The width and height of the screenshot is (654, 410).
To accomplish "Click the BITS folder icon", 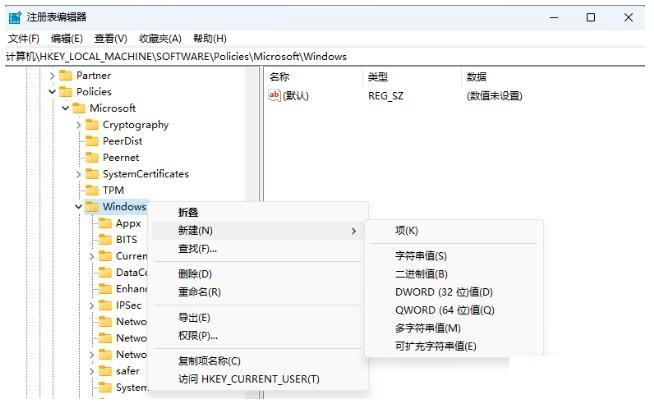I will (x=105, y=239).
